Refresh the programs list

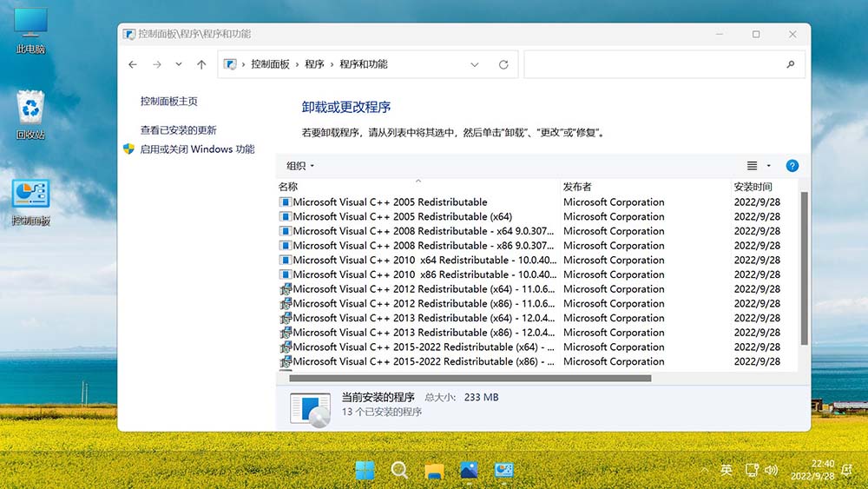pyautogui.click(x=503, y=64)
